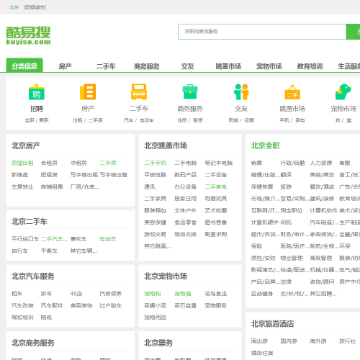Open the 自行车 link
Screen dimensions: 360x360
point(20,251)
